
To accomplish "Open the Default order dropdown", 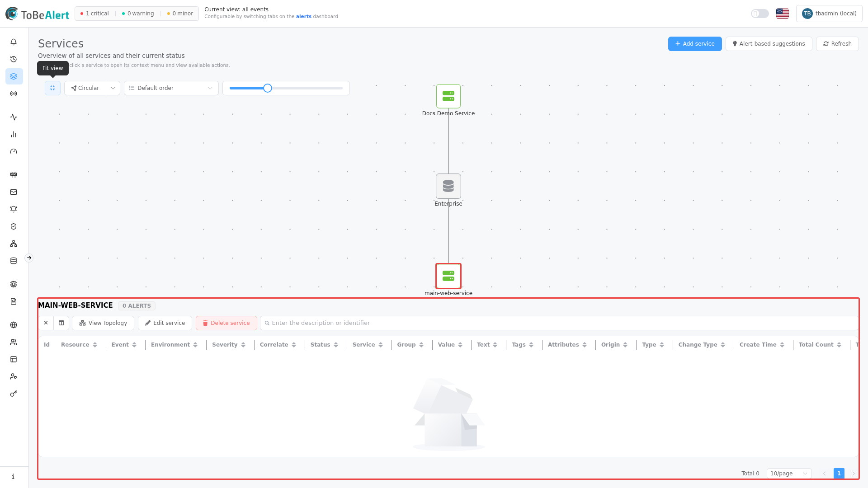I will tap(171, 88).
